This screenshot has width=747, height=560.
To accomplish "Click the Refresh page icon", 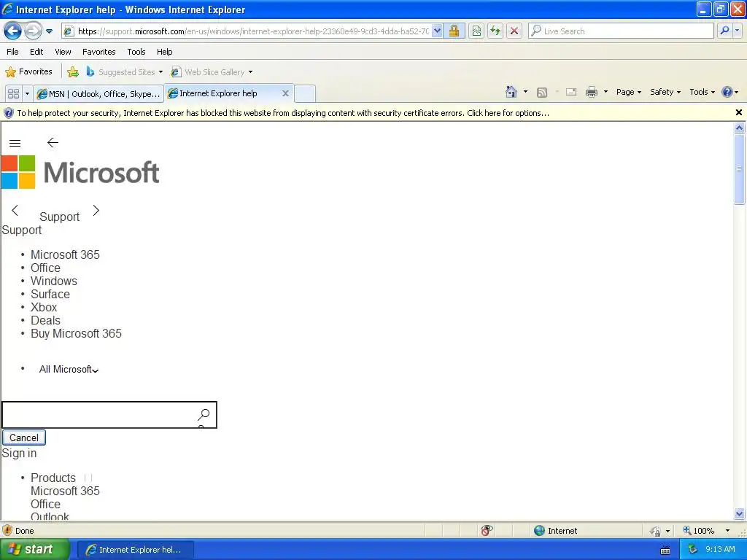I will pyautogui.click(x=495, y=31).
